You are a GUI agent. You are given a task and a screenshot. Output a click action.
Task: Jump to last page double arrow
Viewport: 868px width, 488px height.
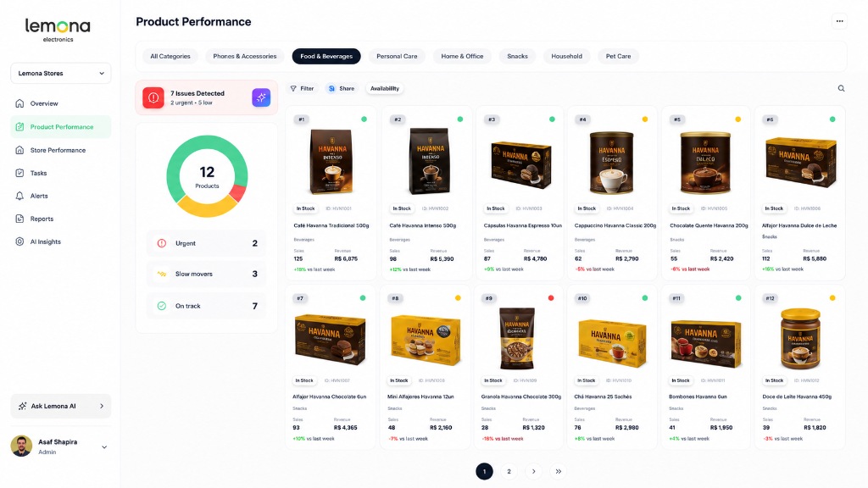[558, 471]
